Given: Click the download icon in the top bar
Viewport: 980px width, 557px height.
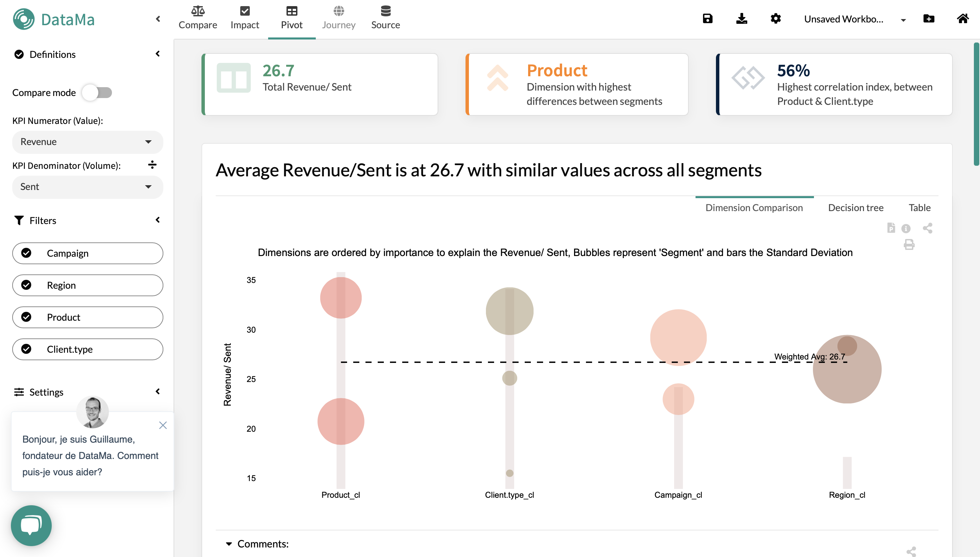Looking at the screenshot, I should pos(741,18).
